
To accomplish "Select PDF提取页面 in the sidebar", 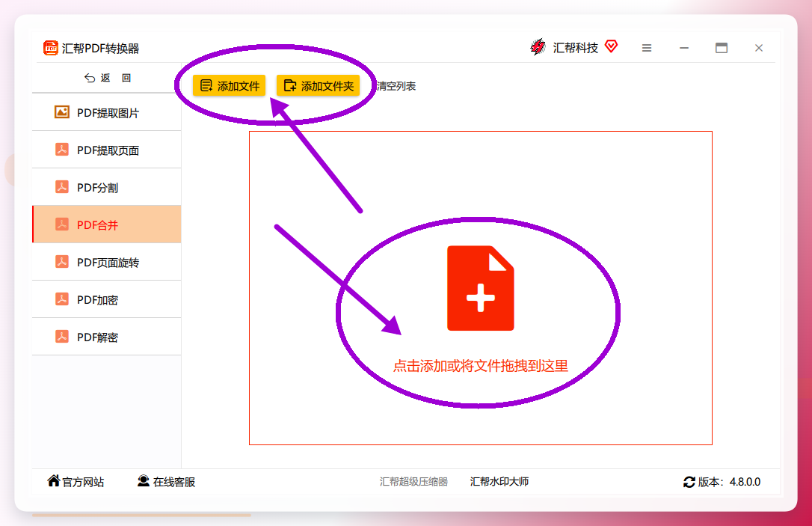I will (107, 150).
